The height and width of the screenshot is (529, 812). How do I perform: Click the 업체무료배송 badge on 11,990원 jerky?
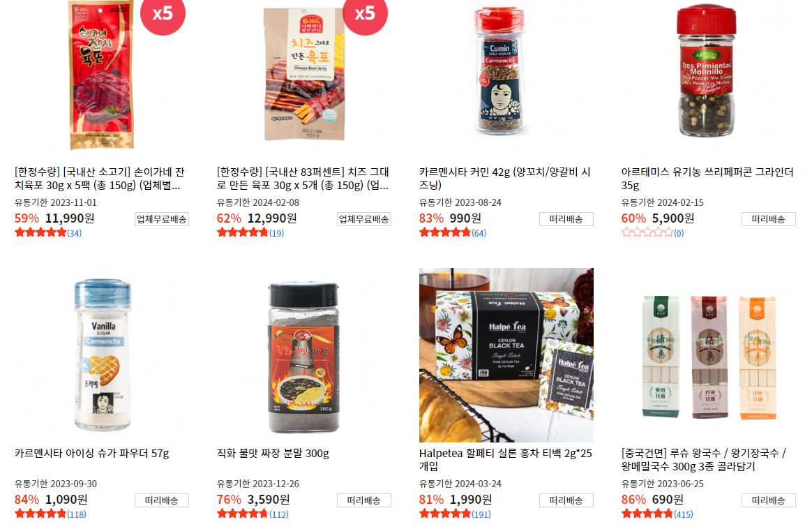(162, 219)
